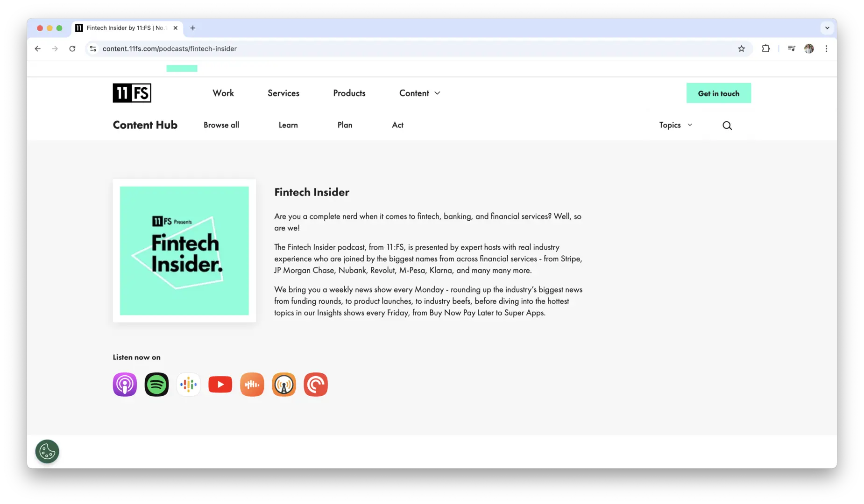Expand the Topics dropdown
Screen dimensions: 864x504
coord(675,125)
